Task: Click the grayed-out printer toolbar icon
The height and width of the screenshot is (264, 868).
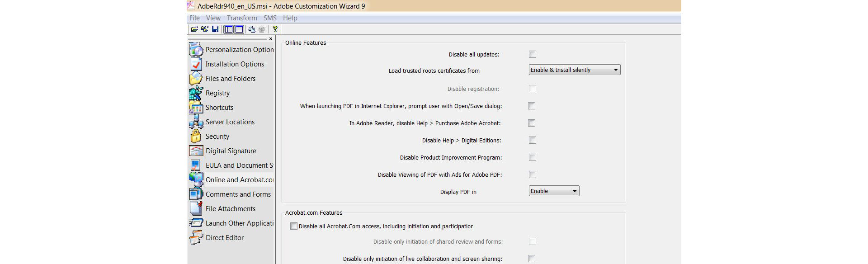Action: (x=262, y=29)
